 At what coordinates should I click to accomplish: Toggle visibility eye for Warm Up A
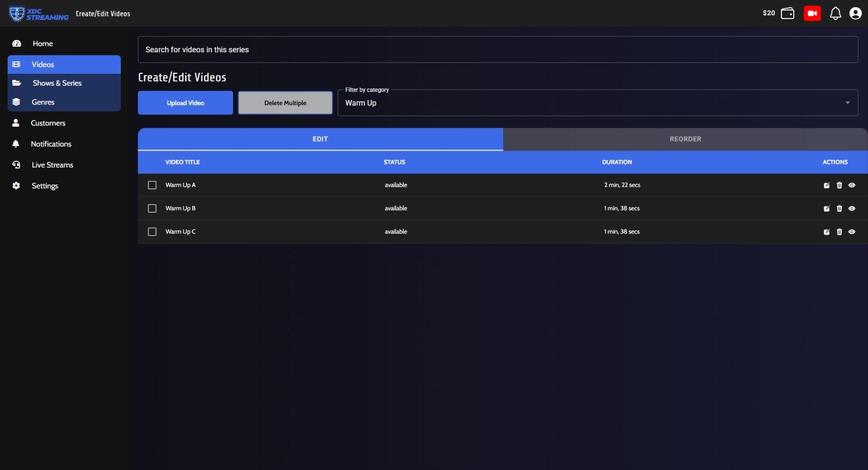[852, 186]
